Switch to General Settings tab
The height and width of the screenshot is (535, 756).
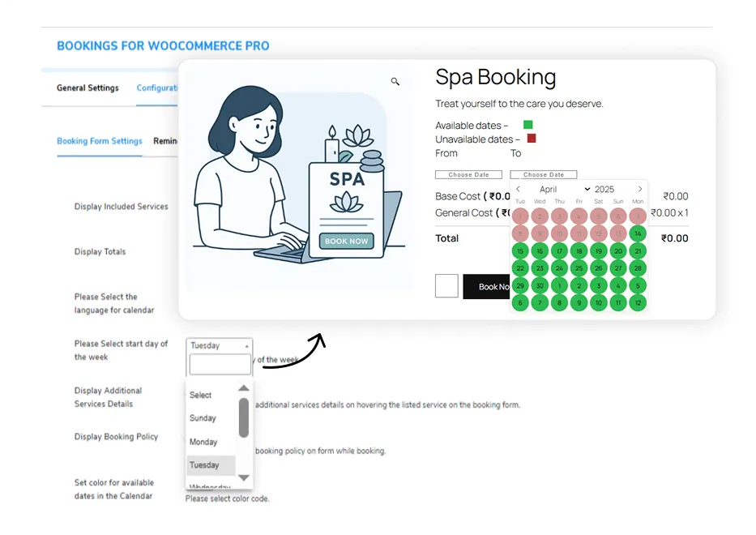pyautogui.click(x=88, y=88)
